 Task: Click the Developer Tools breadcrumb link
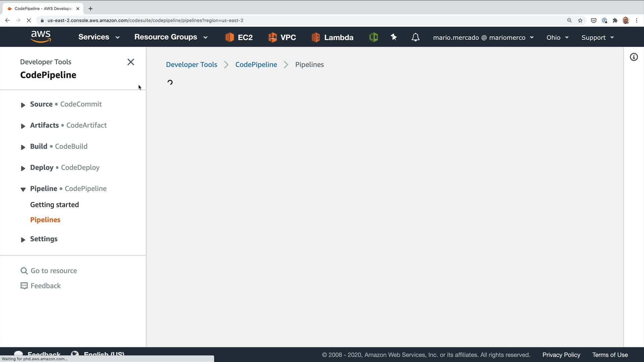pos(192,65)
